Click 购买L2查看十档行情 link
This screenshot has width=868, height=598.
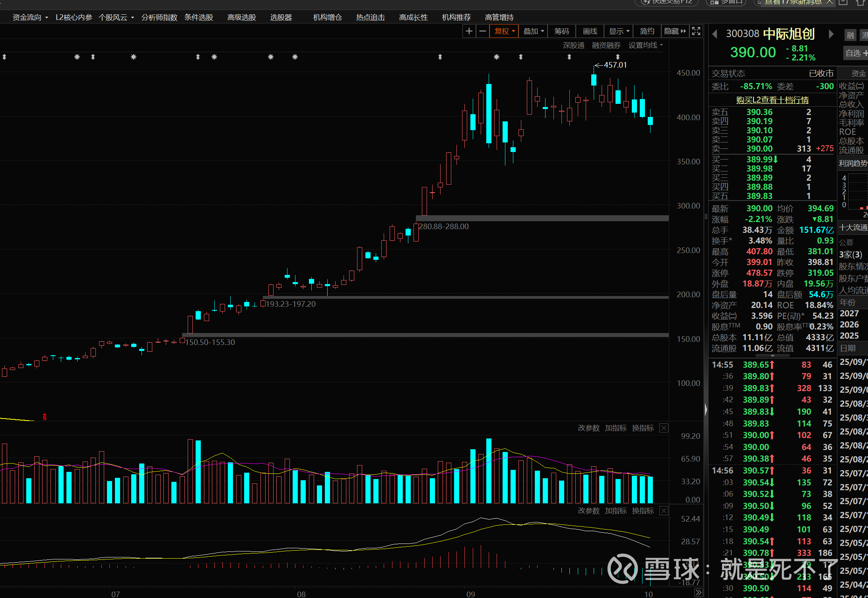pyautogui.click(x=772, y=100)
